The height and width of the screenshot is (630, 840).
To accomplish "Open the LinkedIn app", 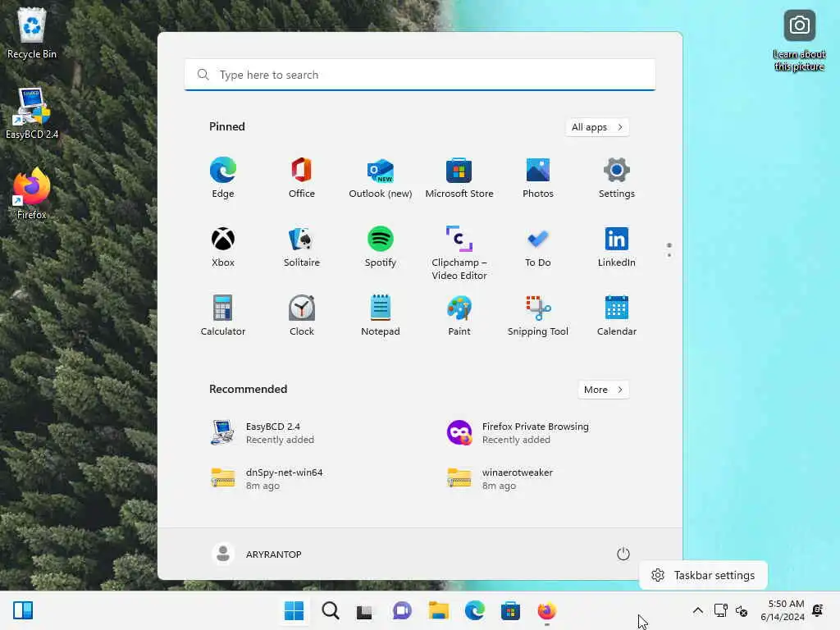I will 617,247.
